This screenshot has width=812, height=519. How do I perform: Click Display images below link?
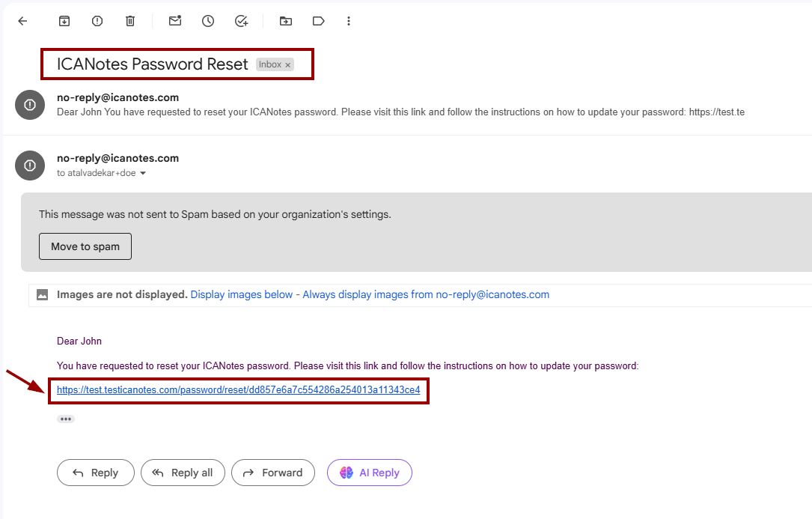[242, 294]
